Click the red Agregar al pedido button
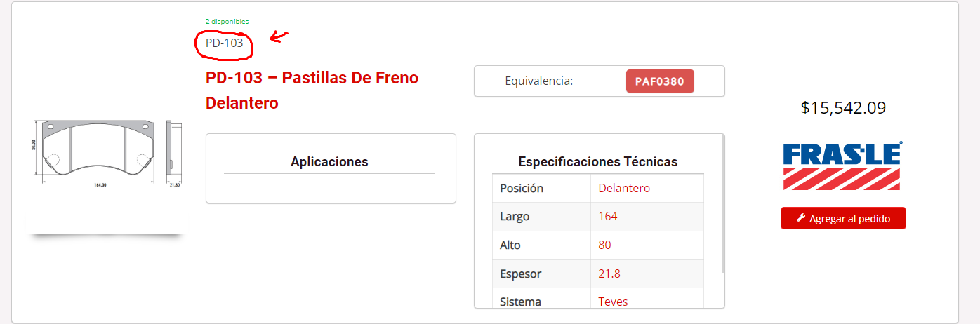Viewport: 980px width, 324px height. (843, 218)
